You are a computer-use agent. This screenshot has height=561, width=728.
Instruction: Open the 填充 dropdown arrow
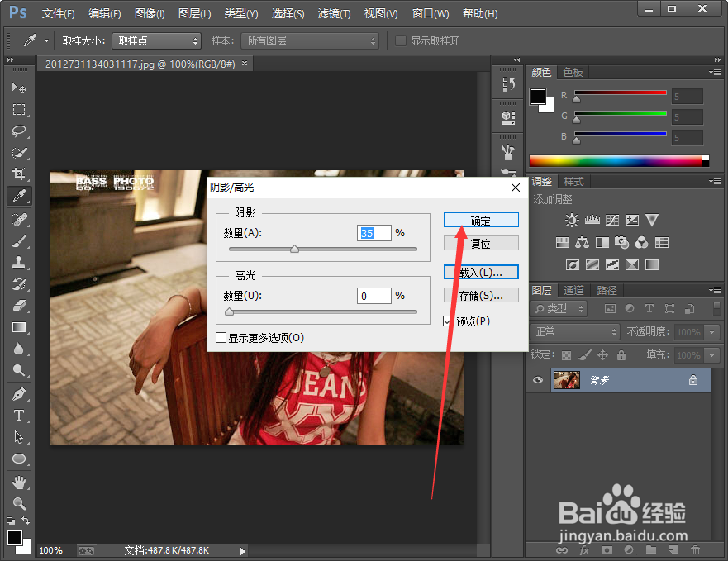coord(711,355)
